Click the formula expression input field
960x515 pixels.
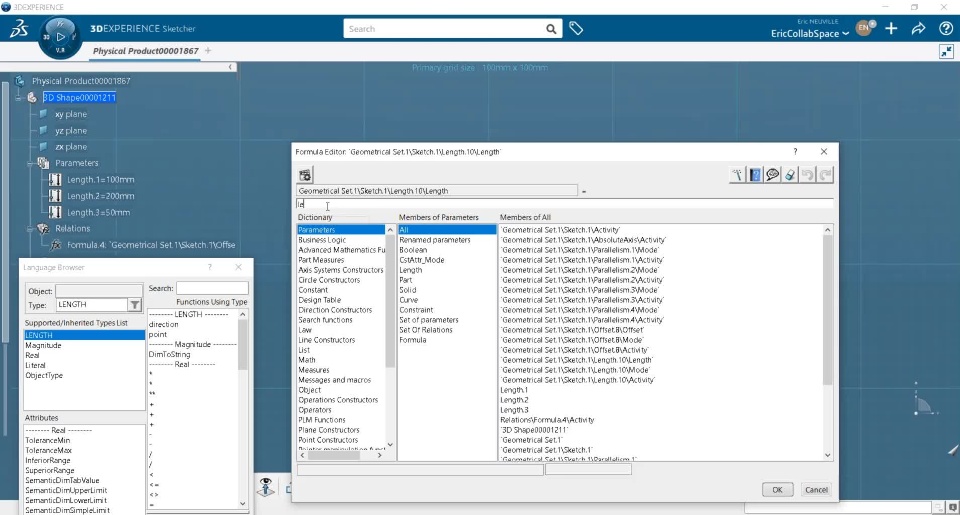click(564, 205)
